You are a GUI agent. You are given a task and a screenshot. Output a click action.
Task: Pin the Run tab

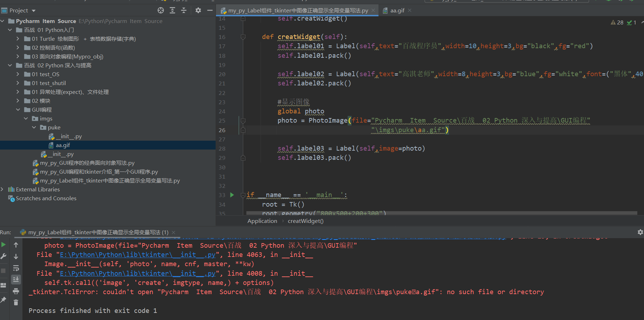click(x=4, y=300)
